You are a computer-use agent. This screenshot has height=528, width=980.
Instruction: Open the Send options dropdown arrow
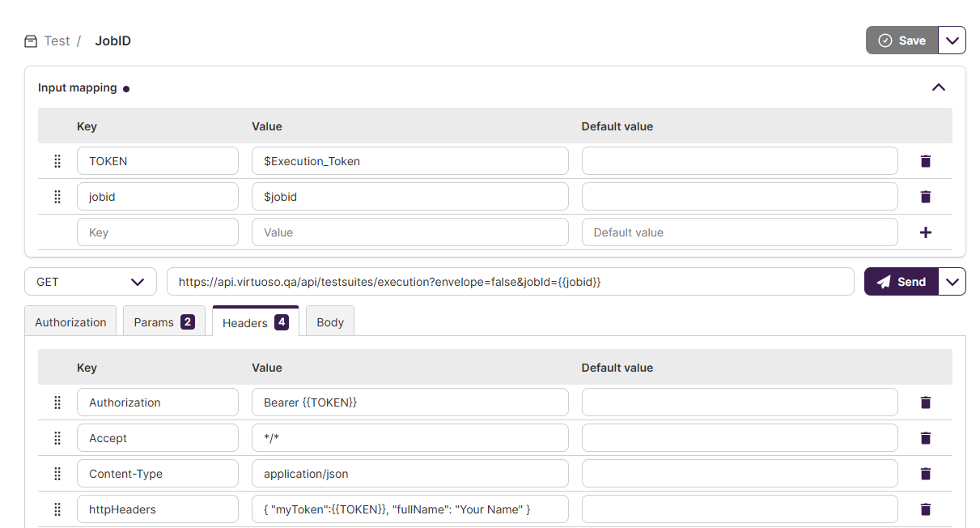[x=952, y=282]
